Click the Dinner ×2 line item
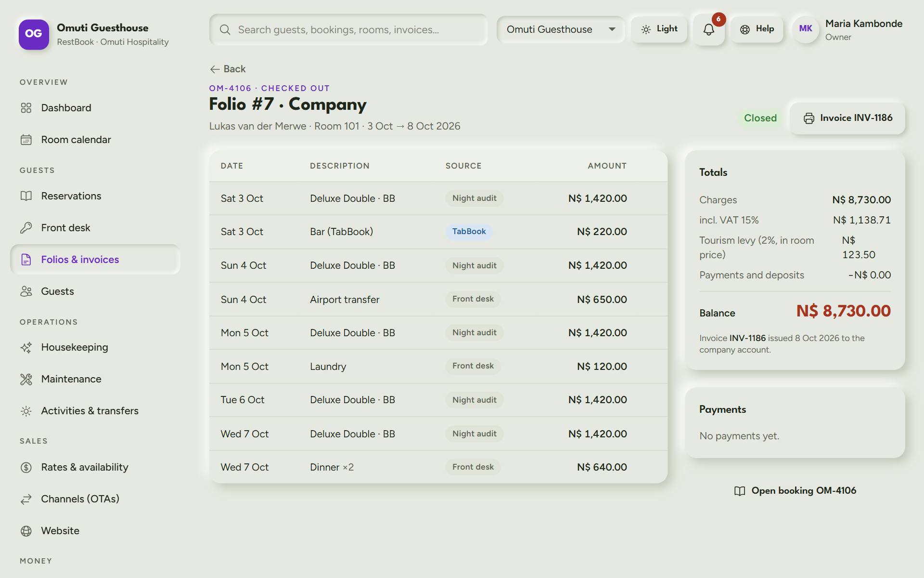The height and width of the screenshot is (578, 924). [332, 467]
